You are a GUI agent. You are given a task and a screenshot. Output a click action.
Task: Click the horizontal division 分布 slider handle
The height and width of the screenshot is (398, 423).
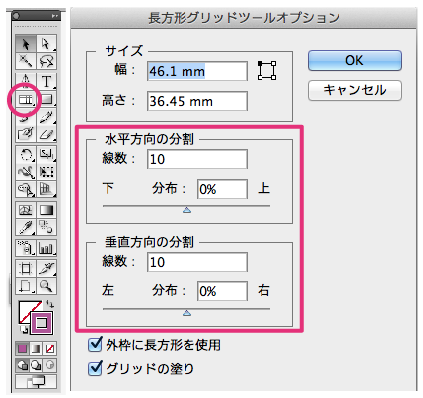[187, 210]
